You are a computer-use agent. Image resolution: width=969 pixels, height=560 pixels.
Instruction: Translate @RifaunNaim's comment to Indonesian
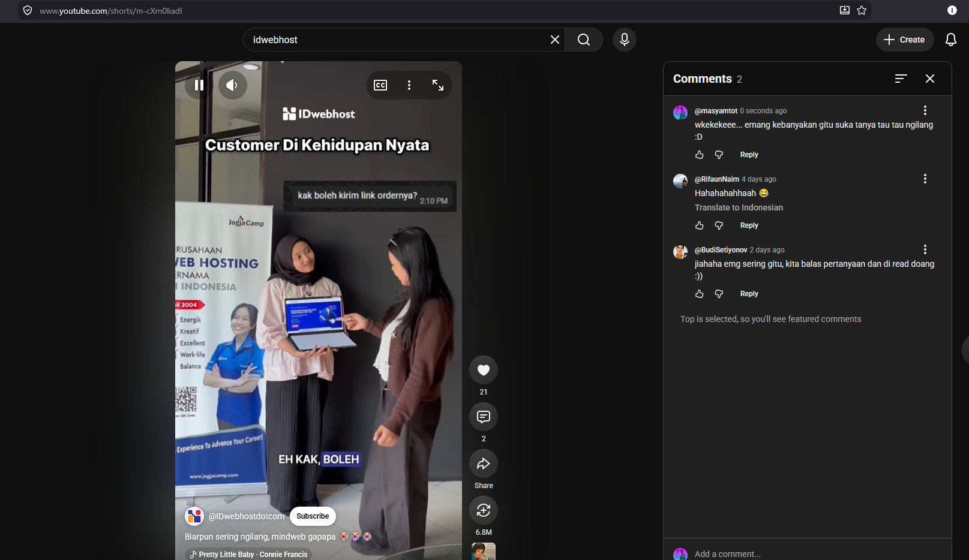coord(739,207)
